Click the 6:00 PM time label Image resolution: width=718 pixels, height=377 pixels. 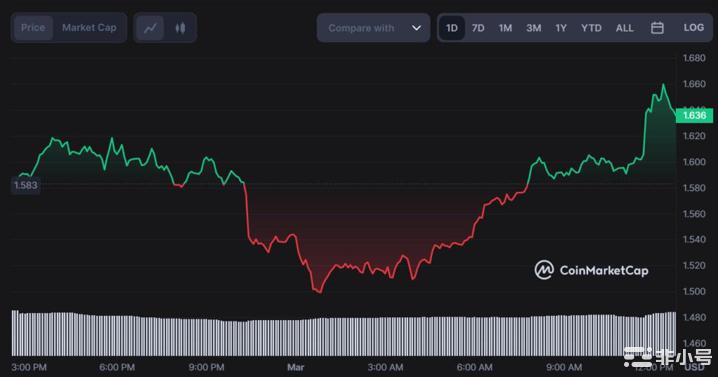[x=117, y=367]
